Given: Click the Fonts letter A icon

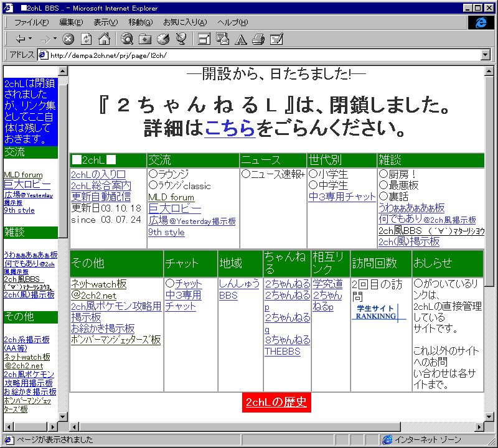Looking at the screenshot, I should tap(241, 39).
